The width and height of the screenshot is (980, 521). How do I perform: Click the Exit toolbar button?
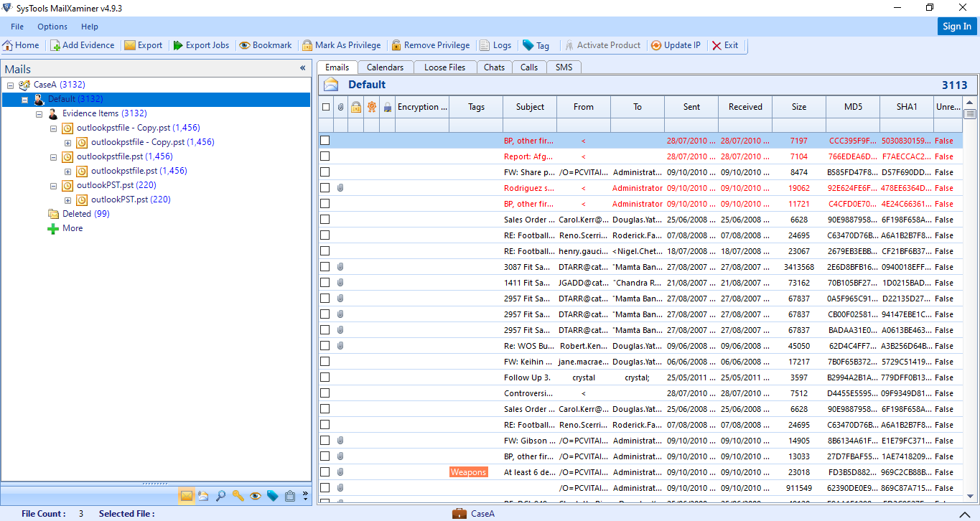[x=724, y=45]
